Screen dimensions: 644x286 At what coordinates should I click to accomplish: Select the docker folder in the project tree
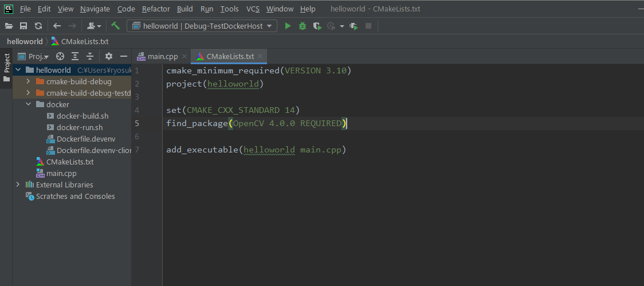click(x=58, y=104)
